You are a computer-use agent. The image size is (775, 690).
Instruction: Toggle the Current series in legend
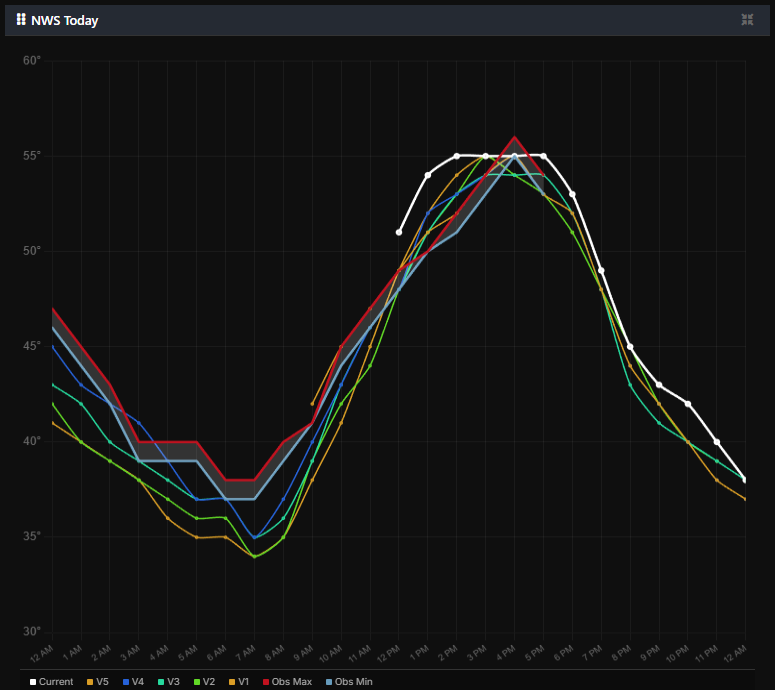(55, 681)
